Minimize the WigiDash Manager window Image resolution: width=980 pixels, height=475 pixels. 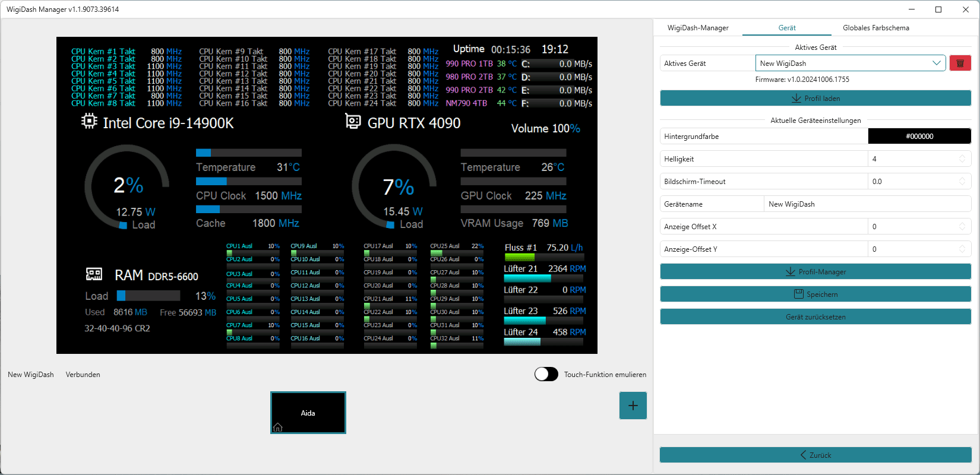(911, 9)
